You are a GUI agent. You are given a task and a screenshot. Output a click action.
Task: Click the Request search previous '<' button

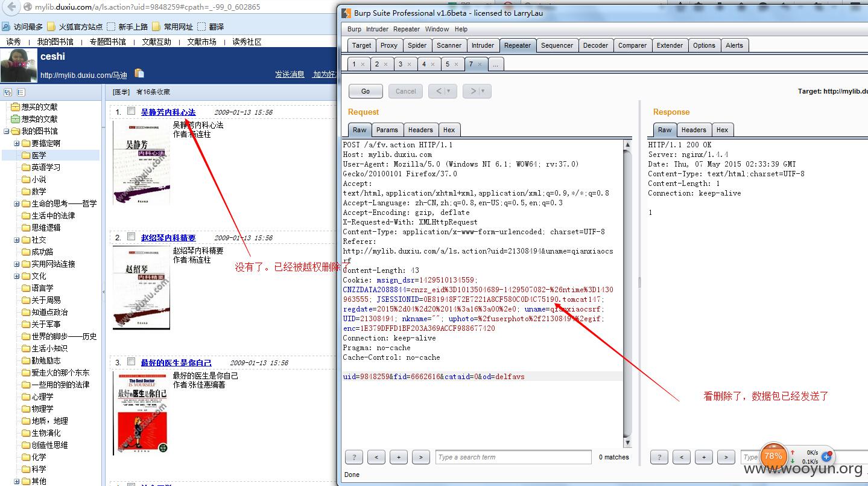(376, 457)
